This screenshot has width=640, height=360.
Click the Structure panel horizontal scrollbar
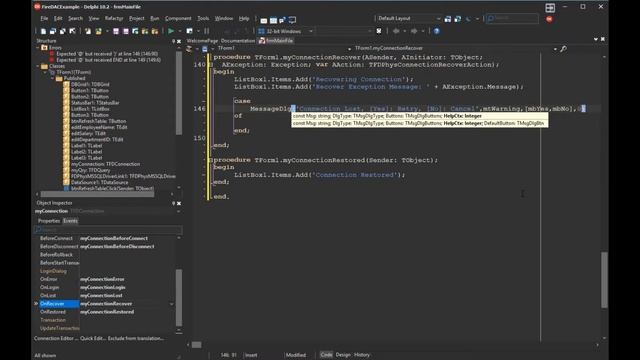click(97, 194)
